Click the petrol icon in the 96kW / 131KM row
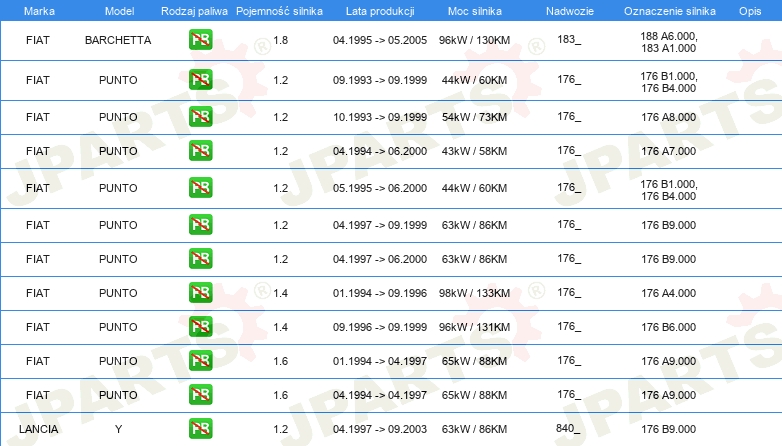 (x=200, y=327)
